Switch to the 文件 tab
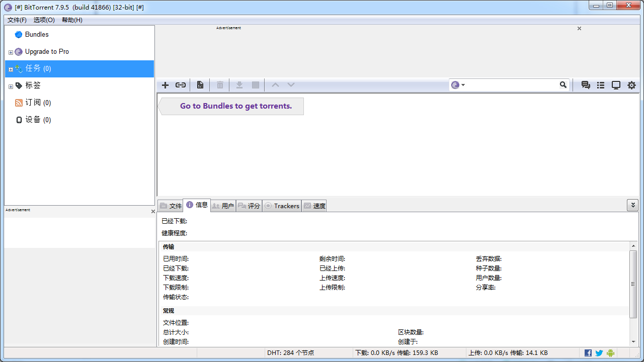Image resolution: width=644 pixels, height=362 pixels. (171, 206)
